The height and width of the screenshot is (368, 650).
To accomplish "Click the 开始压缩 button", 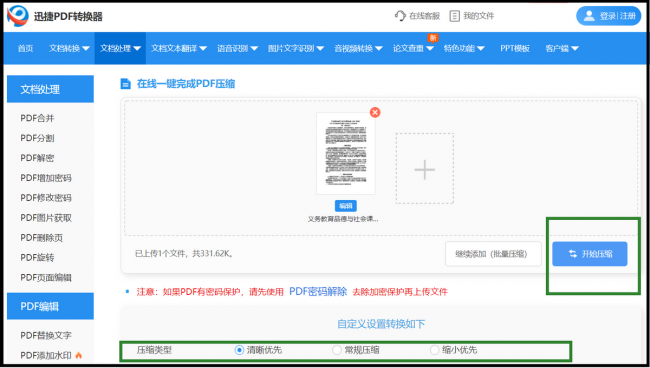I will pyautogui.click(x=589, y=254).
